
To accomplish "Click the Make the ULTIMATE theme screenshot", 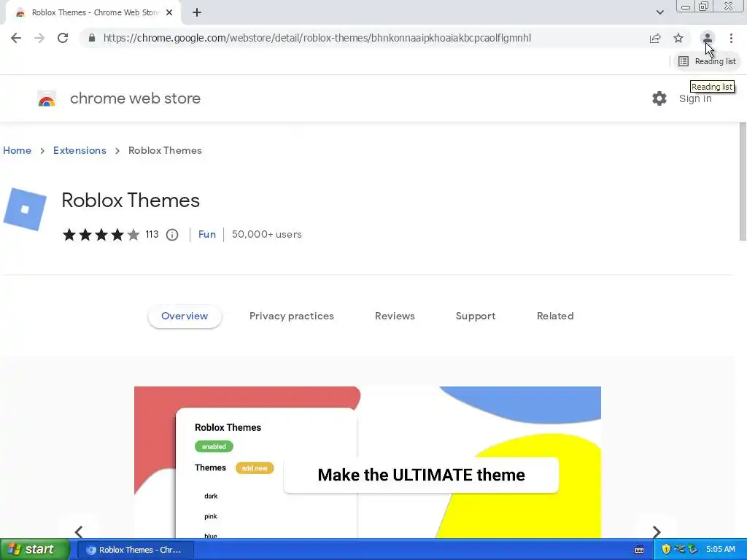I will point(368,462).
